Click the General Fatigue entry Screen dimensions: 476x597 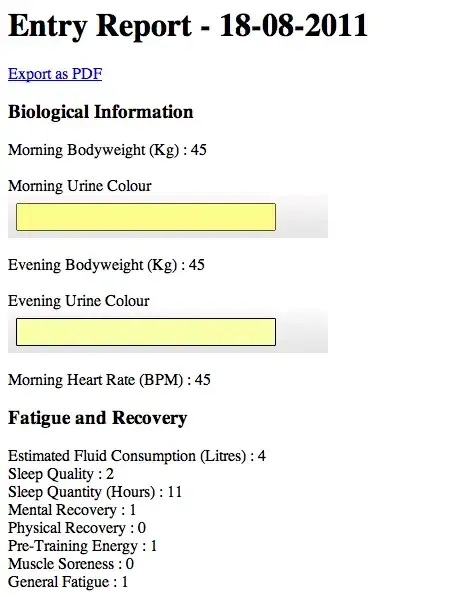coord(68,582)
